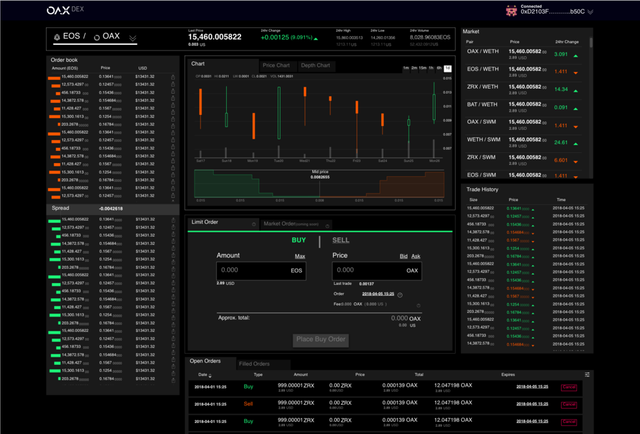This screenshot has width=640, height=434.
Task: Select the ZRX / SWM market pair
Action: pyautogui.click(x=481, y=157)
